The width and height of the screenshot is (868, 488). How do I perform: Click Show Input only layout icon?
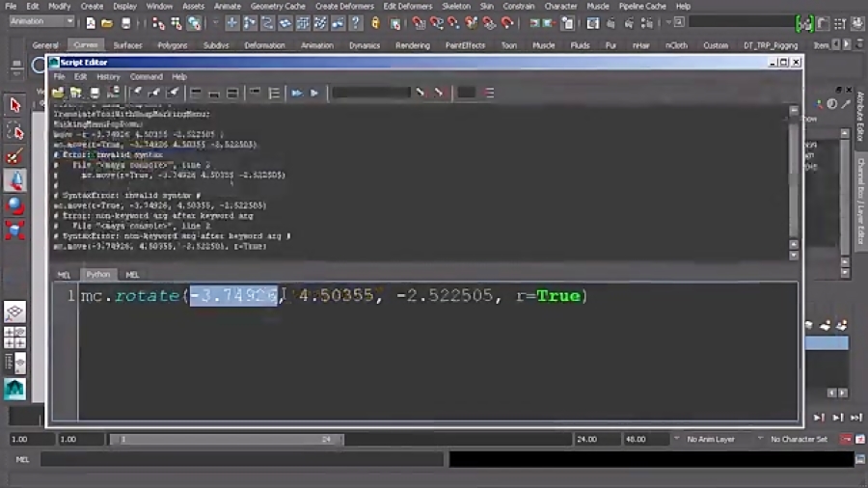pos(214,93)
